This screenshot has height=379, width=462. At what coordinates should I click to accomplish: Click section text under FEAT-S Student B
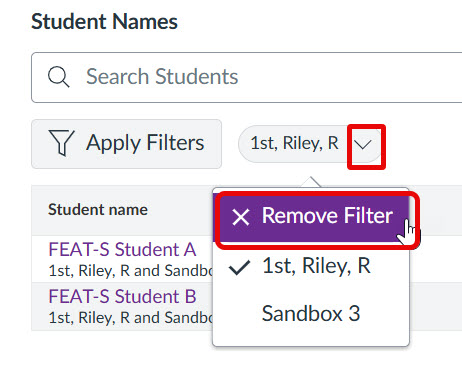(x=131, y=318)
